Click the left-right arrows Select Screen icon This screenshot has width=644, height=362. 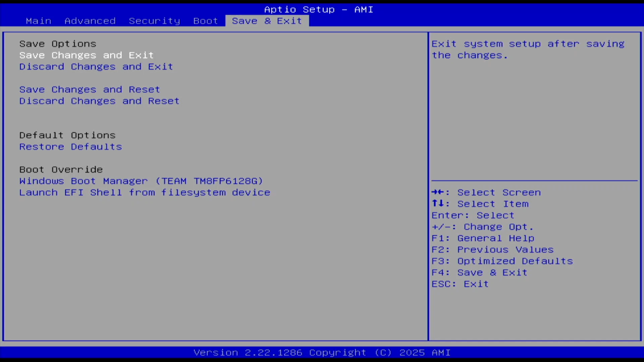point(438,192)
